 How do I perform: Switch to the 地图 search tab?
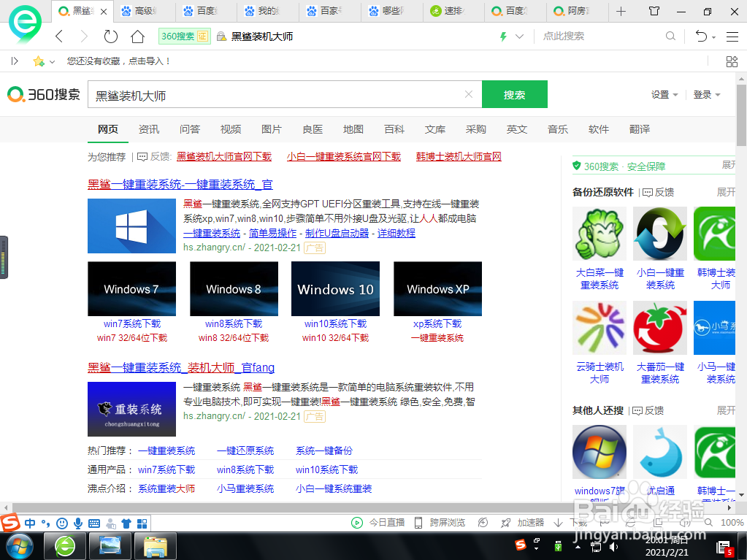click(x=353, y=129)
